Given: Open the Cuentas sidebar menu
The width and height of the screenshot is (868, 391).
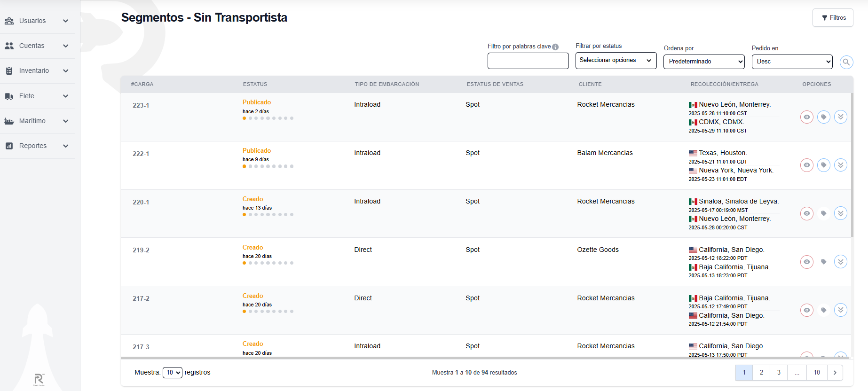Looking at the screenshot, I should 37,46.
